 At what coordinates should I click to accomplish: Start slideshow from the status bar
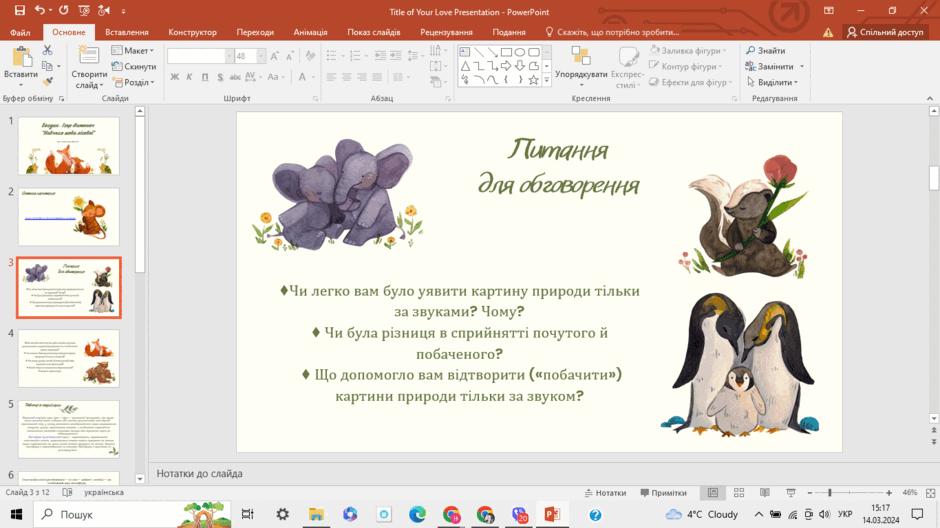pyautogui.click(x=791, y=493)
